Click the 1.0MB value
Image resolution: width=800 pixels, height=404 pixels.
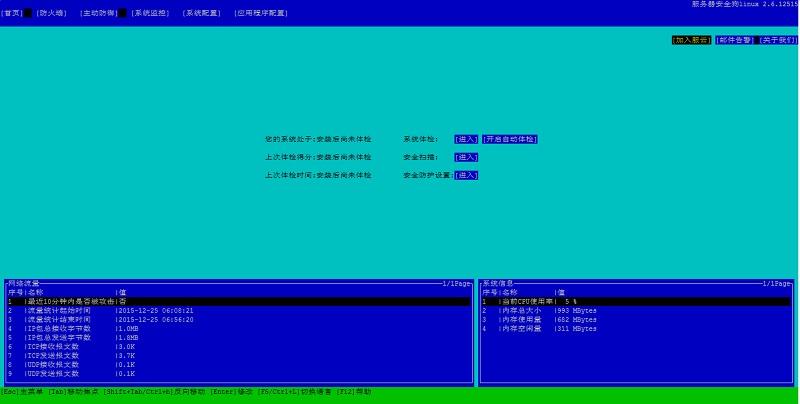click(x=129, y=329)
